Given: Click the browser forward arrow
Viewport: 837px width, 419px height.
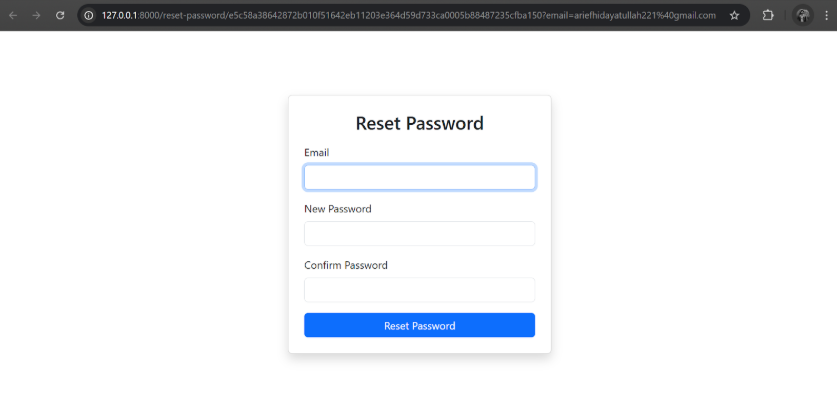Looking at the screenshot, I should pyautogui.click(x=36, y=16).
